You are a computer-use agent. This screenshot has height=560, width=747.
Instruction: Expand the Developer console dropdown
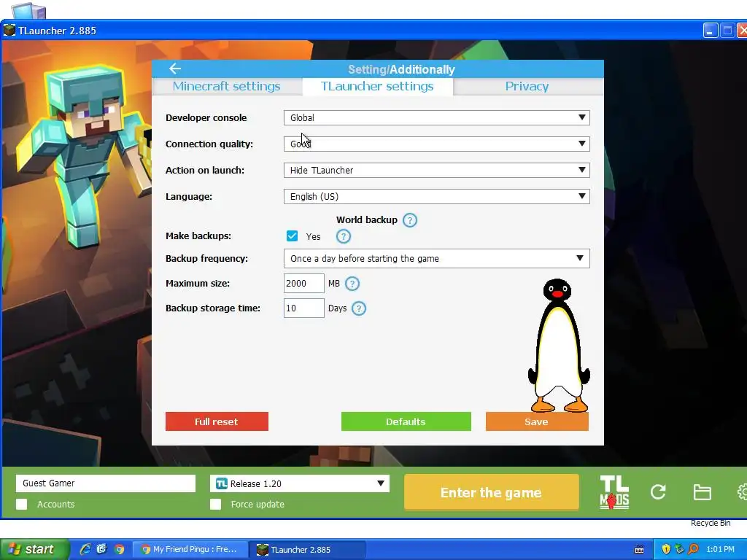point(436,117)
